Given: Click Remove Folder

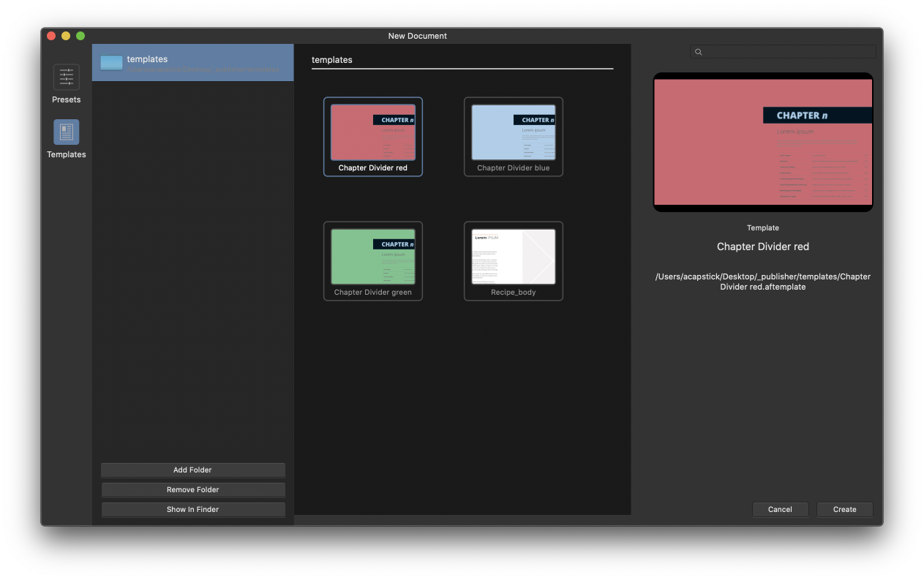Looking at the screenshot, I should 192,489.
